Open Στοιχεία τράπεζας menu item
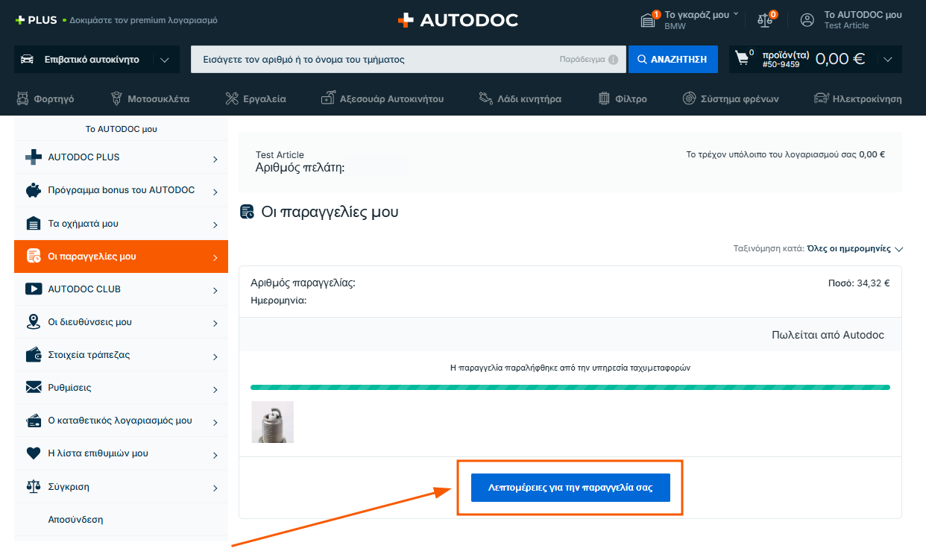Screen dimensions: 926x560 pos(121,355)
